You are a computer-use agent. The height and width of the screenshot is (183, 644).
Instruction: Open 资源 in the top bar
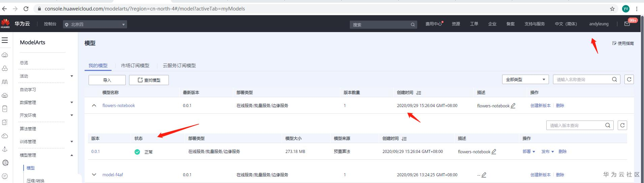point(456,24)
